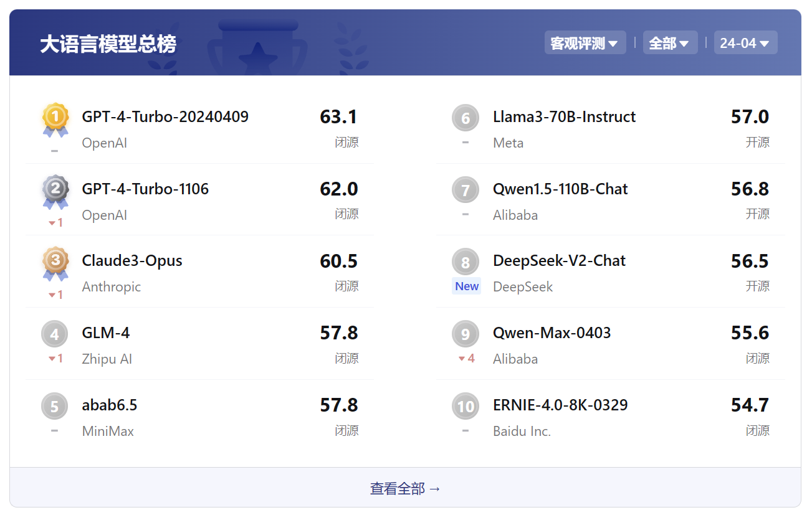Click the down 4 rank change indicator
Screen dimensions: 812x510
pos(467,359)
